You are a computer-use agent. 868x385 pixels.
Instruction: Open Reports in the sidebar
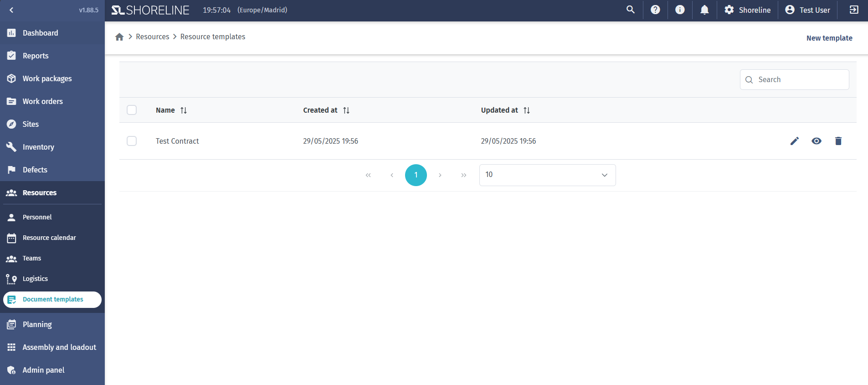[x=52, y=56]
